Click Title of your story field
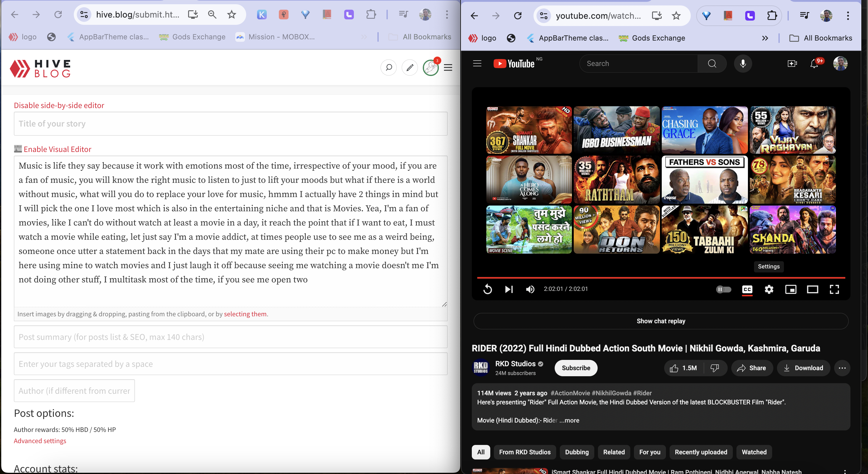The width and height of the screenshot is (868, 474). 230,124
